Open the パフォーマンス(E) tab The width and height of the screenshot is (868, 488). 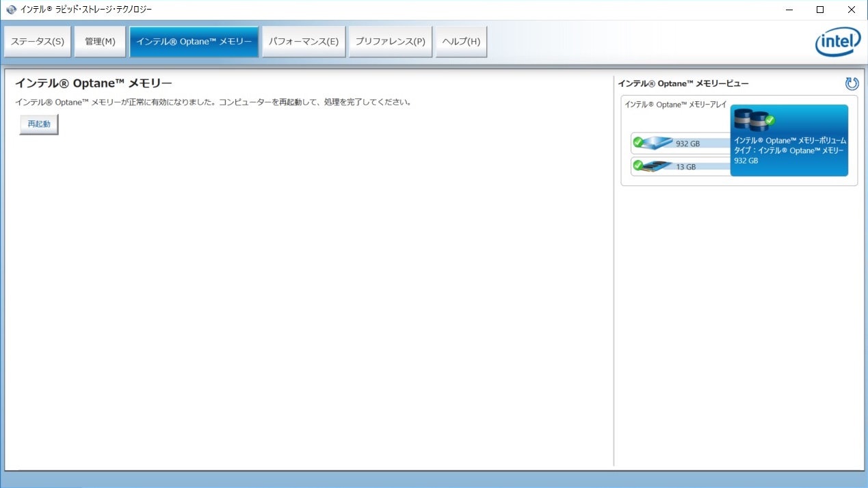(x=304, y=42)
